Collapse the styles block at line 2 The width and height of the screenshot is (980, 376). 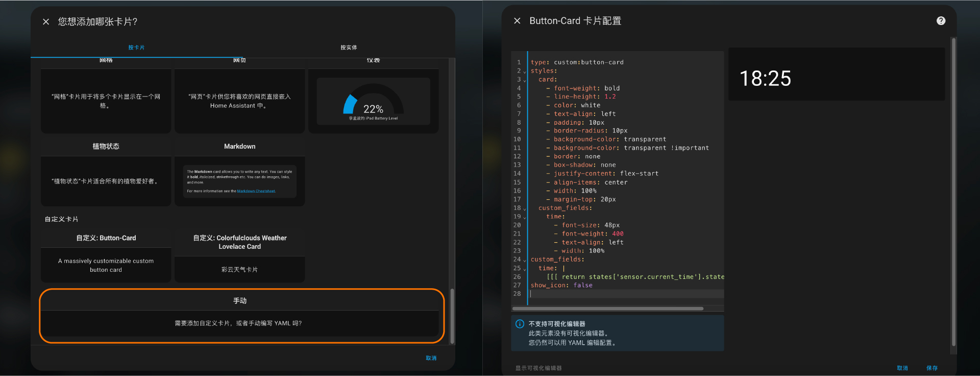click(525, 72)
